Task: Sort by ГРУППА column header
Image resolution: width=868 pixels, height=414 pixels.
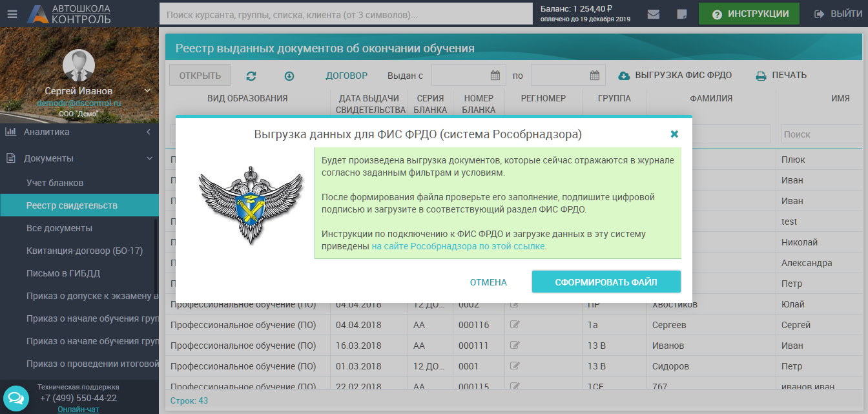Action: pyautogui.click(x=614, y=98)
